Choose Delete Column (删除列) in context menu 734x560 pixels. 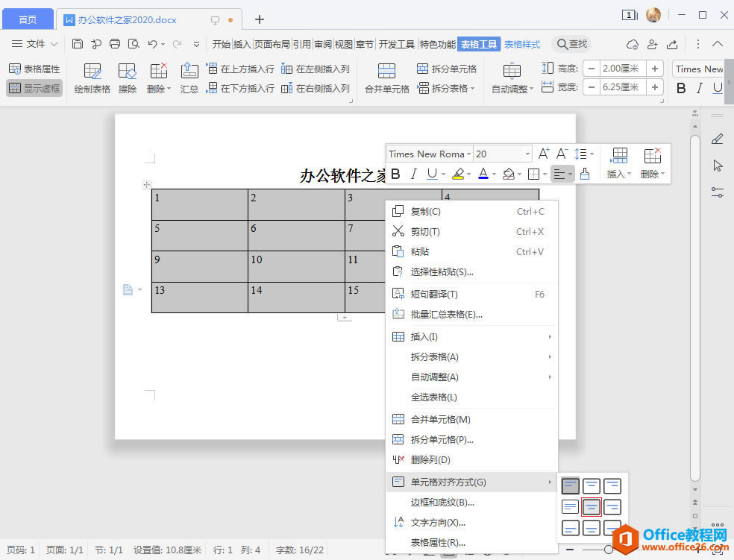pos(472,460)
